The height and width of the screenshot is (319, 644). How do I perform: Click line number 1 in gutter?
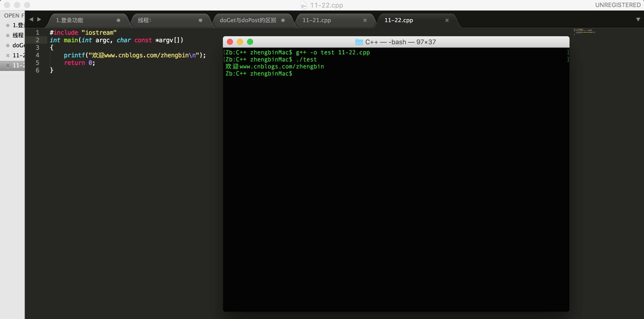[x=37, y=32]
